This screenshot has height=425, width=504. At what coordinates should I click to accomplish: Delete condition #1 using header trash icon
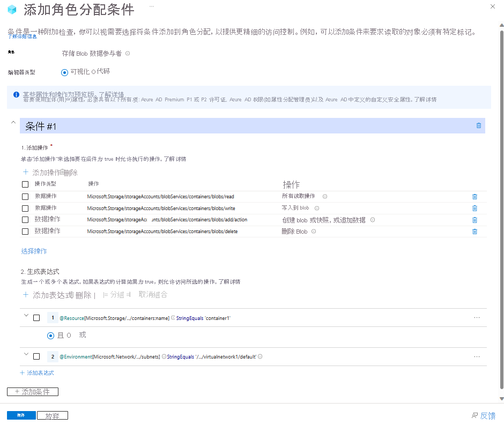point(478,126)
